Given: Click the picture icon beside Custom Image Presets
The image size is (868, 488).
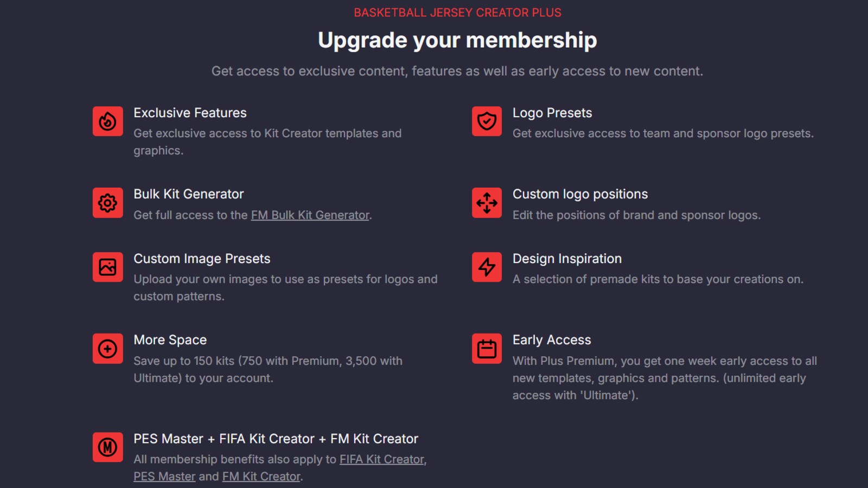Looking at the screenshot, I should (107, 267).
